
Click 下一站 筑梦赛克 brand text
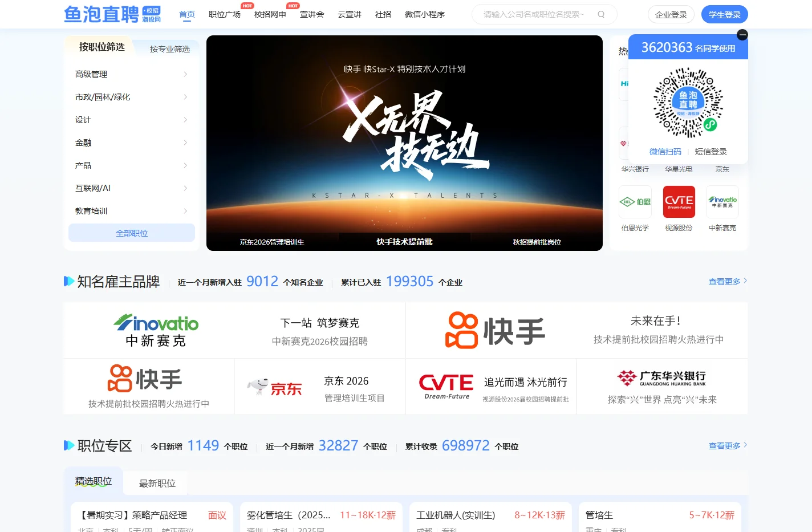[x=320, y=323]
